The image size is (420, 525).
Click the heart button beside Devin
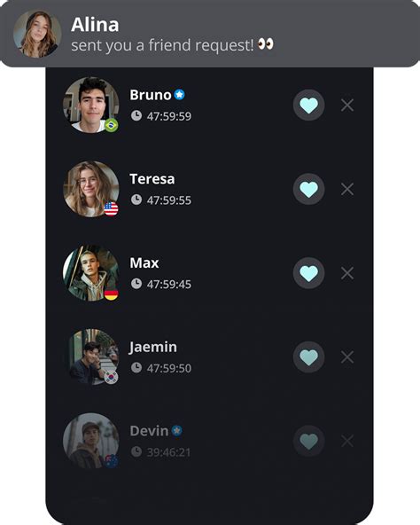point(308,442)
